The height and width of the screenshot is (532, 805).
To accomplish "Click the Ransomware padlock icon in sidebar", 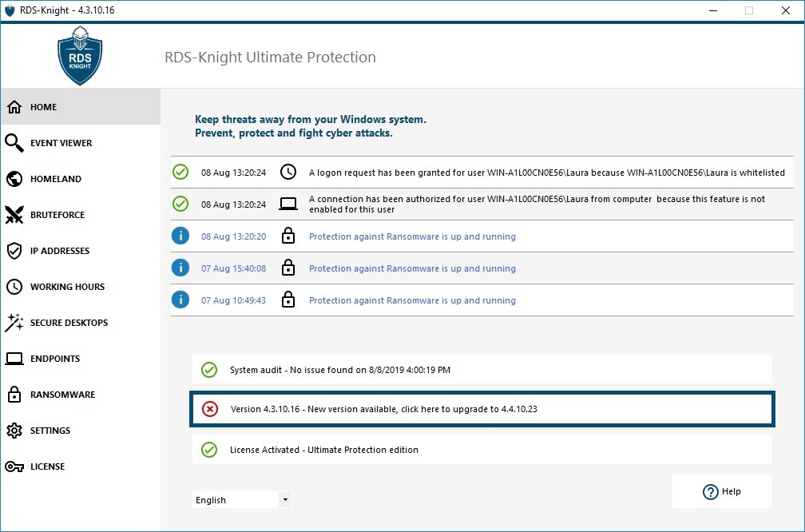I will pos(14,395).
